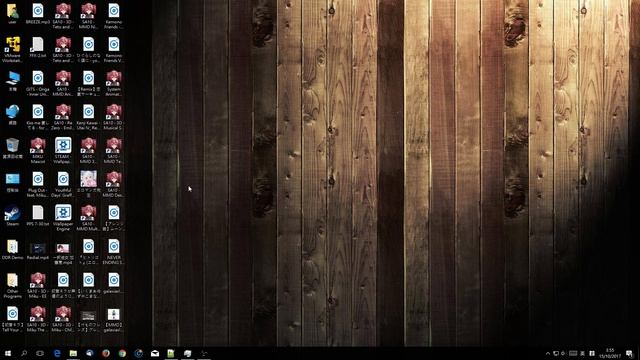
Task: Open the taskbar clock and date
Action: (610, 353)
